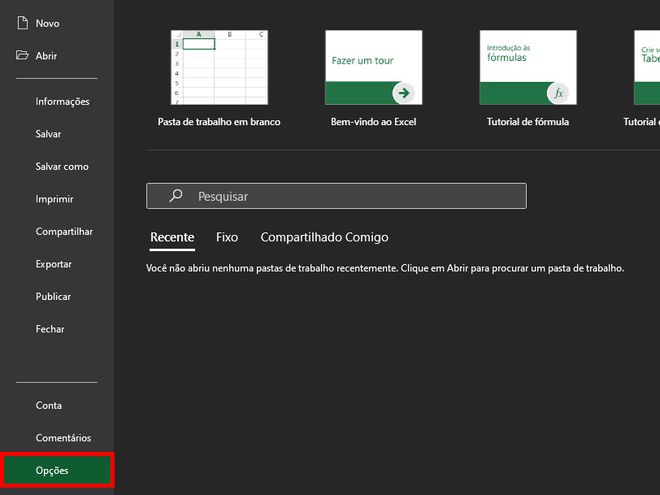Switch to the Fixo tab

click(227, 237)
